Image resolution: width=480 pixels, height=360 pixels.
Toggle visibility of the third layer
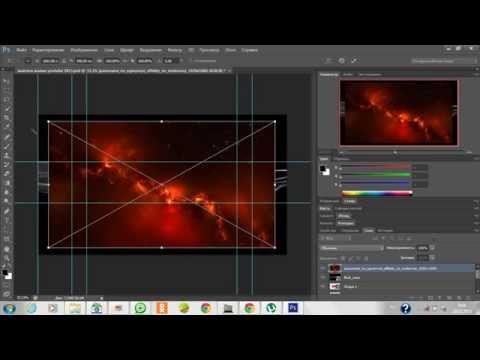323,286
